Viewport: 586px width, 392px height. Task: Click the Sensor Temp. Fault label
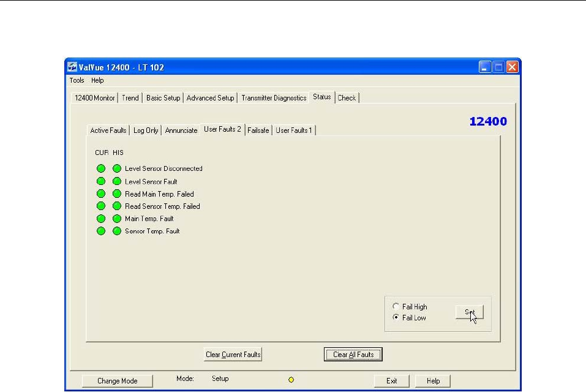click(152, 232)
